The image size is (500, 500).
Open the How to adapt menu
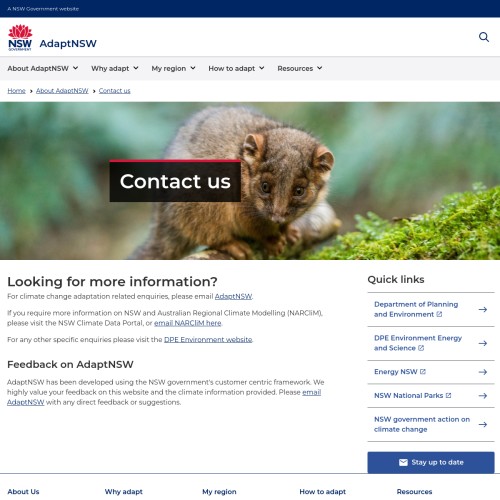(236, 68)
